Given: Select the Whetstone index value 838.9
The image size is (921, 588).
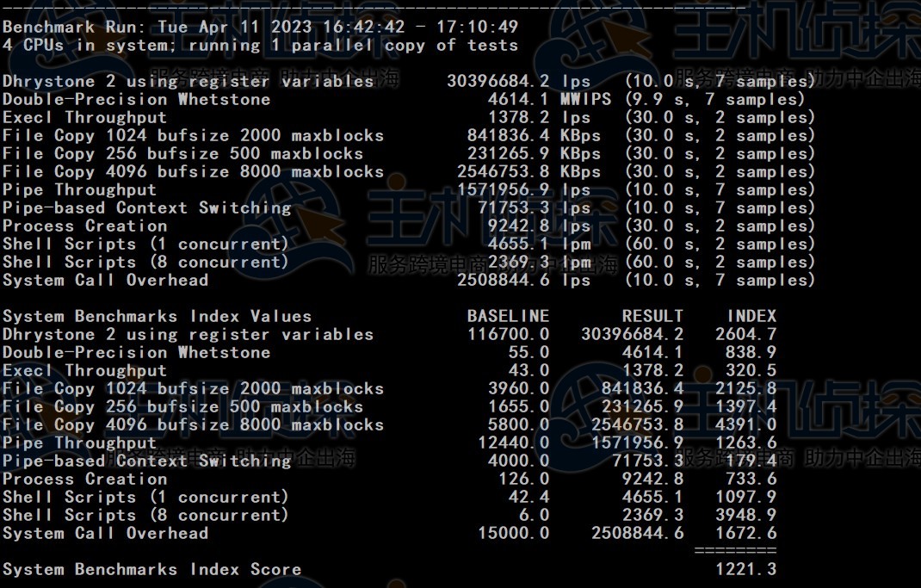Looking at the screenshot, I should pos(751,353).
